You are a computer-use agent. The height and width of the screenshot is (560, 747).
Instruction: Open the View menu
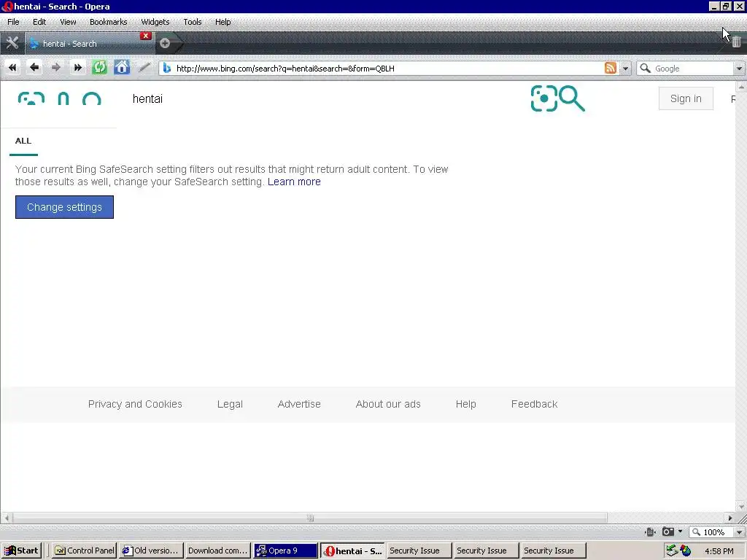pos(68,22)
